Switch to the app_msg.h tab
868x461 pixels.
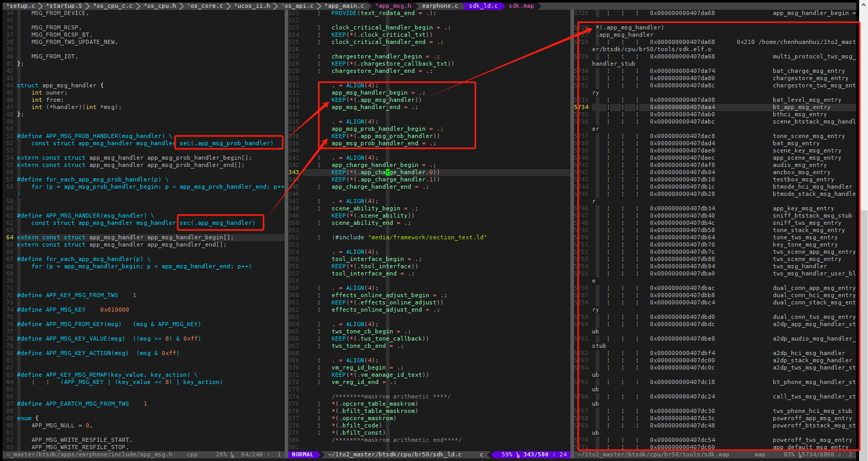pyautogui.click(x=394, y=6)
